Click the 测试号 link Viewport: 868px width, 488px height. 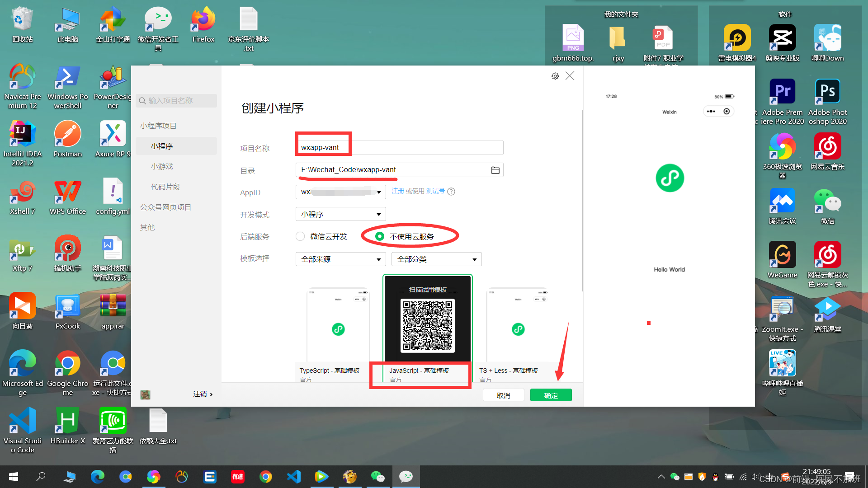tap(435, 191)
